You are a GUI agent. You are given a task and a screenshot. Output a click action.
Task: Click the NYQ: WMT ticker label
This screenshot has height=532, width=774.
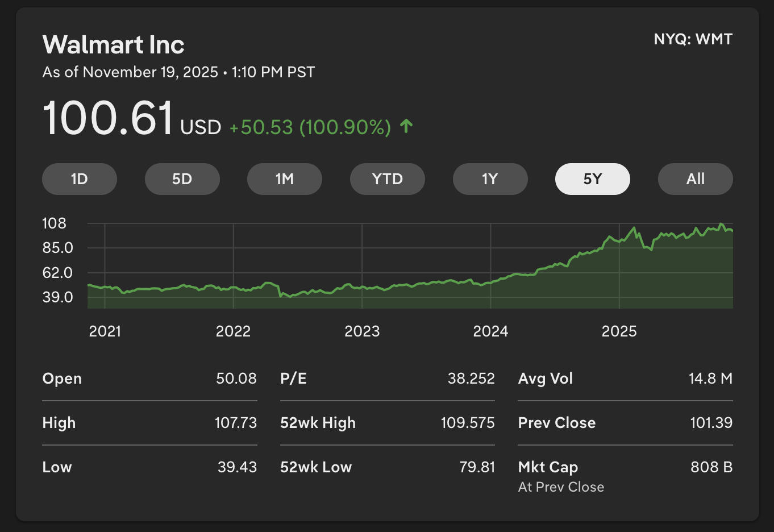(x=693, y=39)
